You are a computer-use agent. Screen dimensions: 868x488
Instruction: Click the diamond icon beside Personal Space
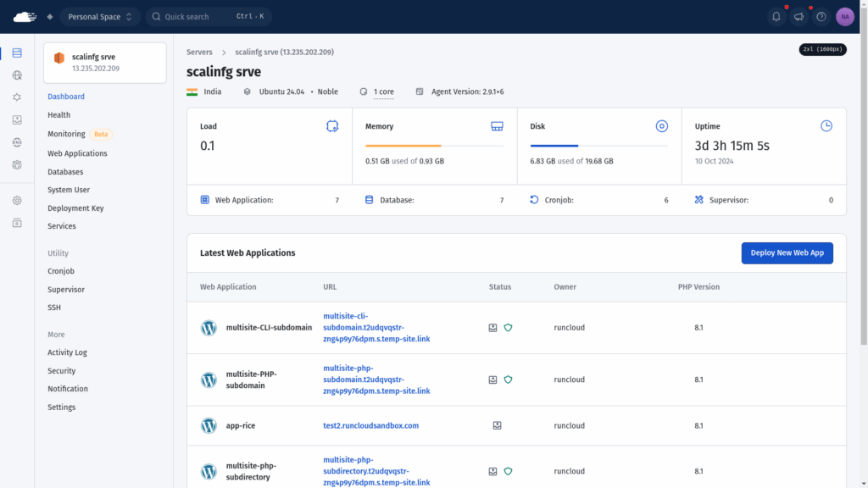pyautogui.click(x=50, y=17)
